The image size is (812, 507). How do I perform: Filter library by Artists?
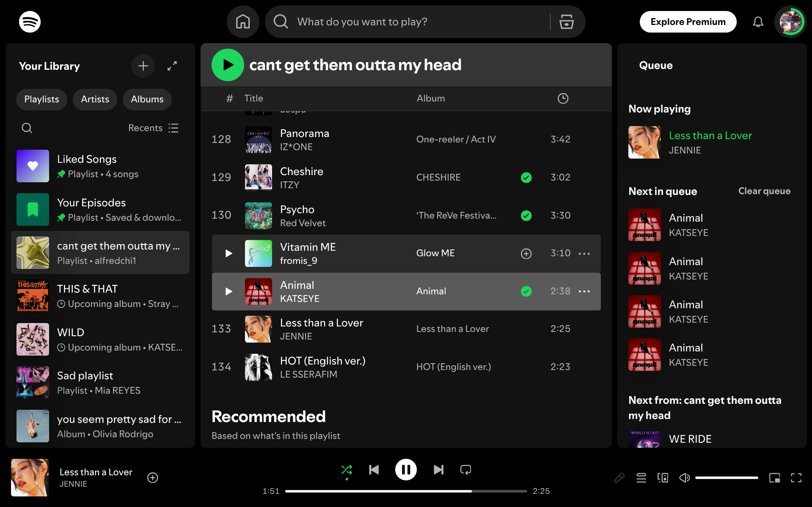95,99
